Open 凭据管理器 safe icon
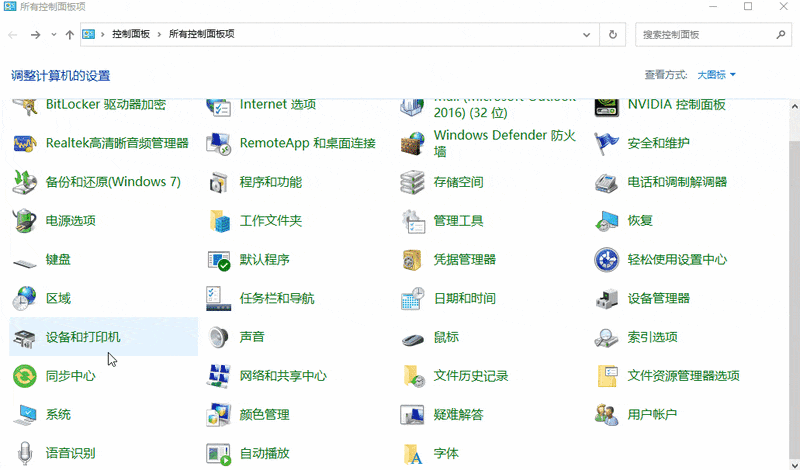800x470 pixels. point(412,260)
